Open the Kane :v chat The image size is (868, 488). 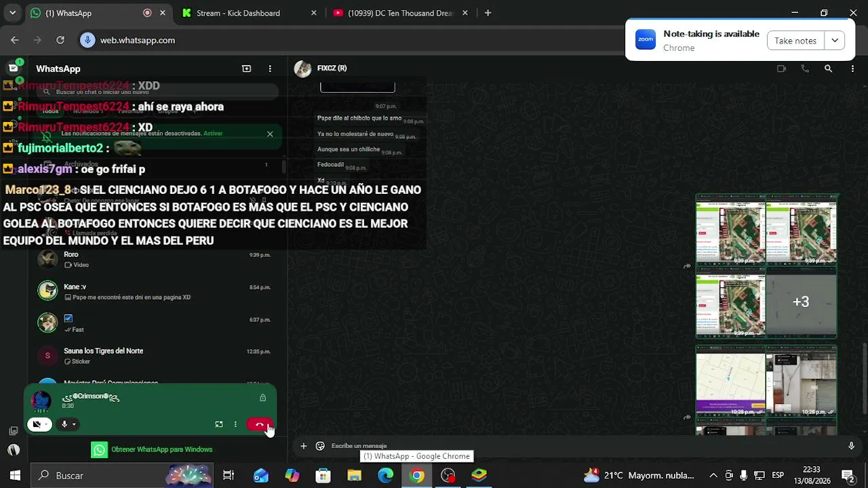click(x=156, y=291)
